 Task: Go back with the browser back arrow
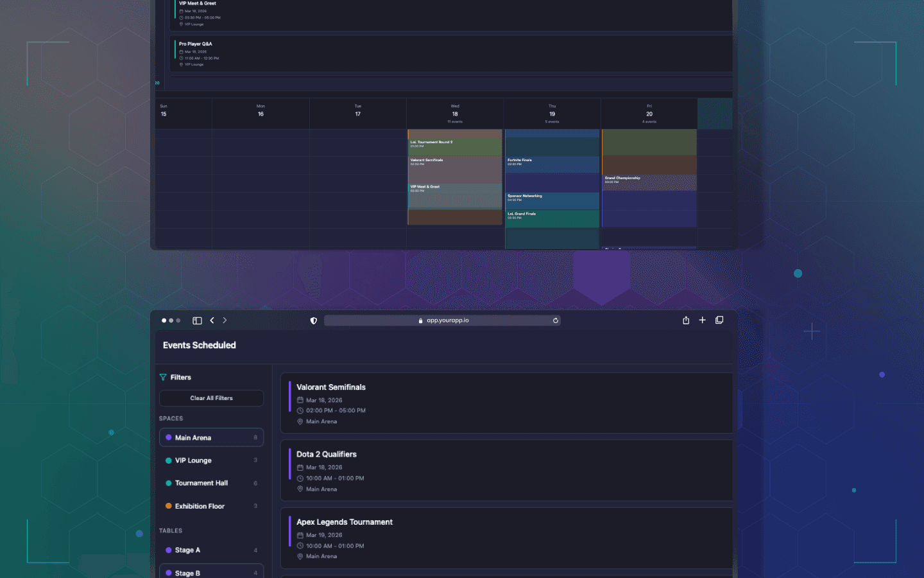[212, 320]
